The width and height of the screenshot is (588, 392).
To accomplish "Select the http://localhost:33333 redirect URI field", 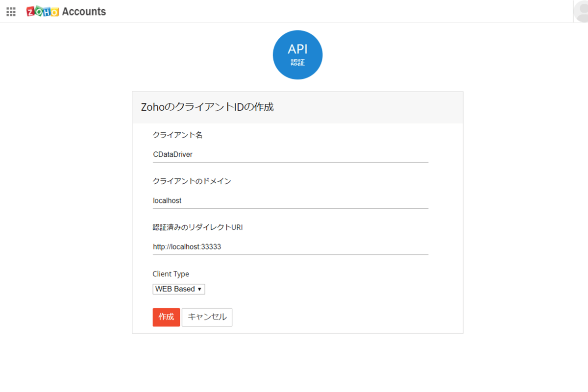I will [290, 247].
